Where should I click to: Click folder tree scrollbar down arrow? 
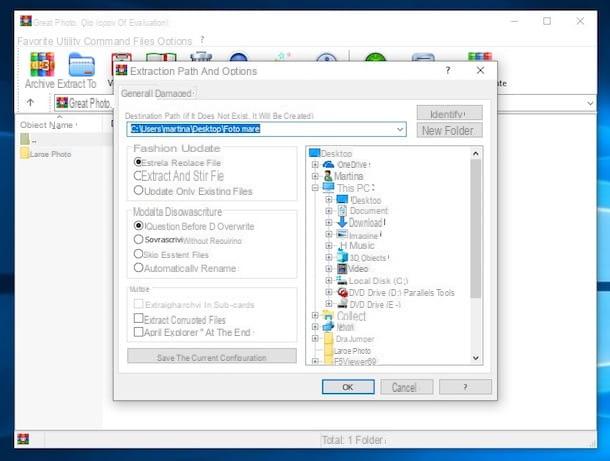475,358
